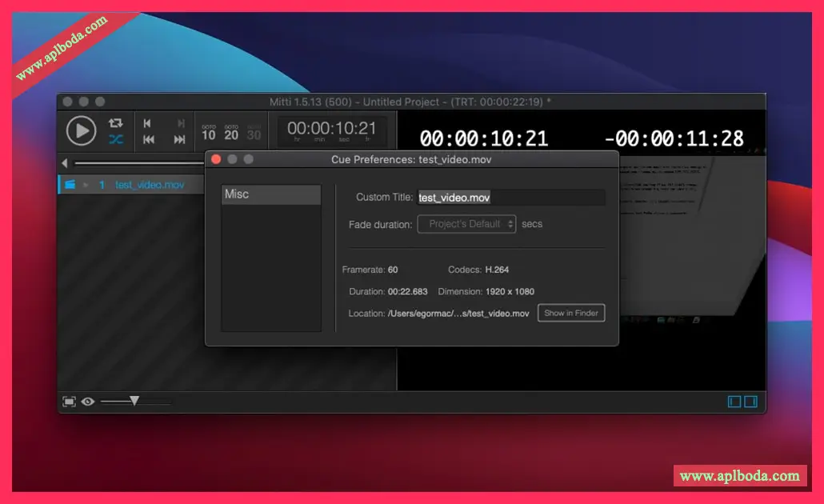The image size is (824, 504).
Task: Click the fullscreen output icon in the bottom bar
Action: [x=69, y=402]
